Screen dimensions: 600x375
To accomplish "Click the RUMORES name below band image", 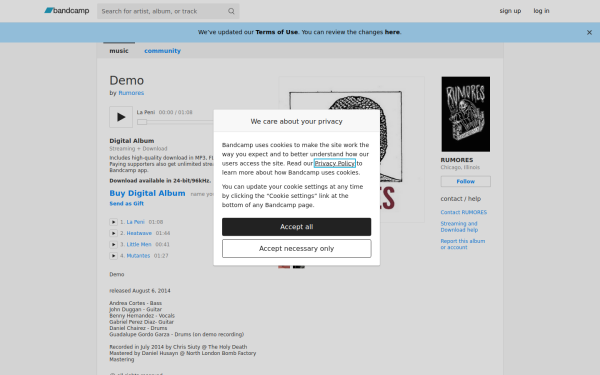I will coord(457,160).
